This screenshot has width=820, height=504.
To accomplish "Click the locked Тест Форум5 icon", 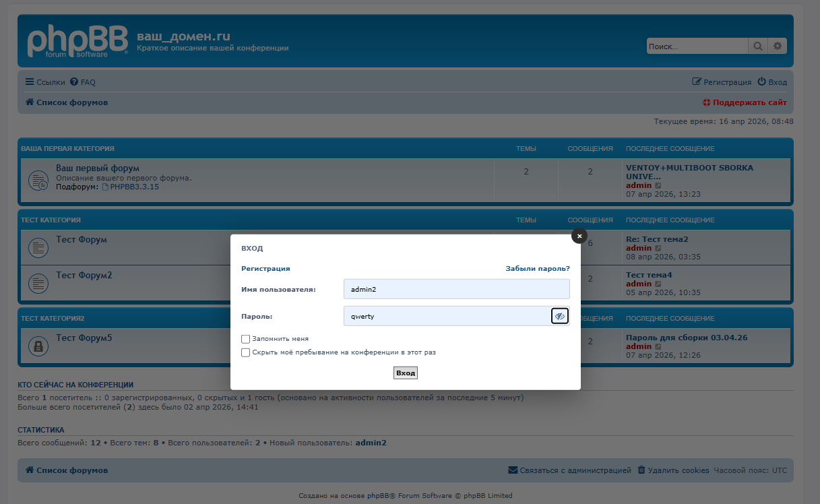I will [38, 346].
